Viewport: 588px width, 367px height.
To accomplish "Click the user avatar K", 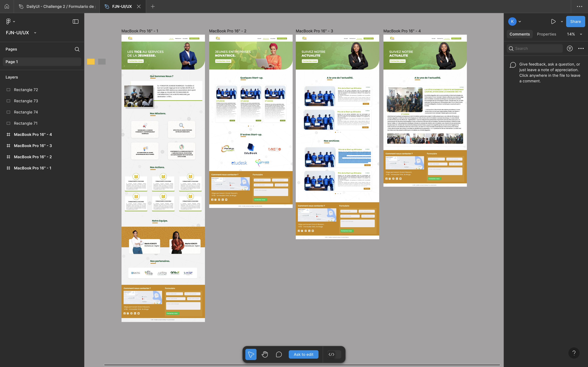I will coord(512,22).
